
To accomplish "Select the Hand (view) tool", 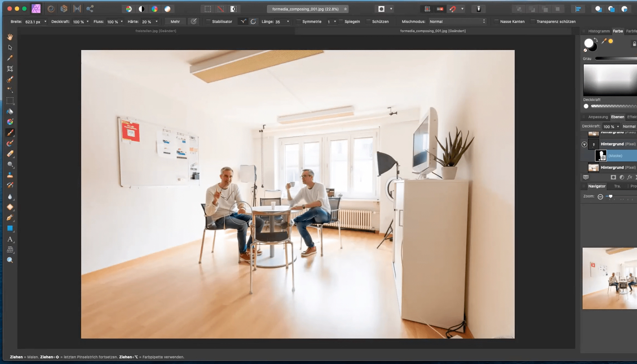I will pos(10,37).
